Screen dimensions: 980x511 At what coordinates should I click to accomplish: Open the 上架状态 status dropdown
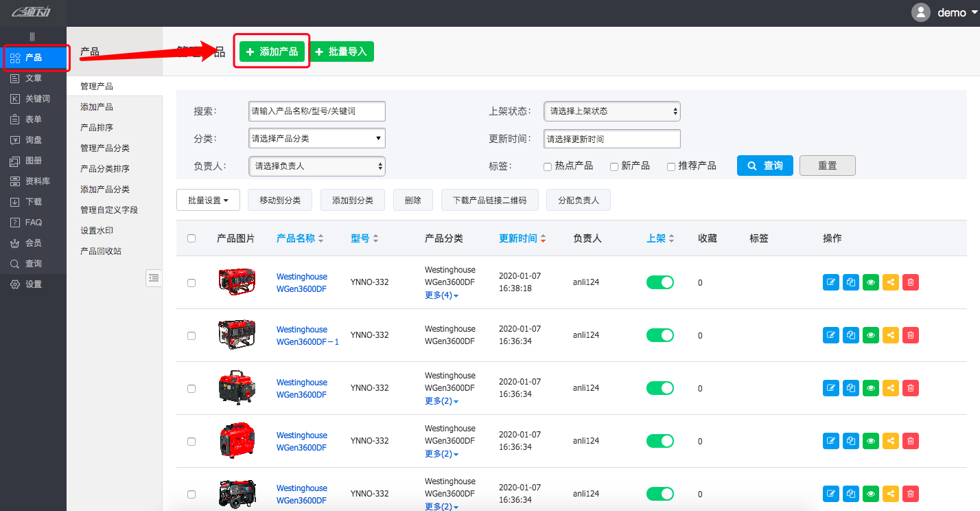pos(611,111)
